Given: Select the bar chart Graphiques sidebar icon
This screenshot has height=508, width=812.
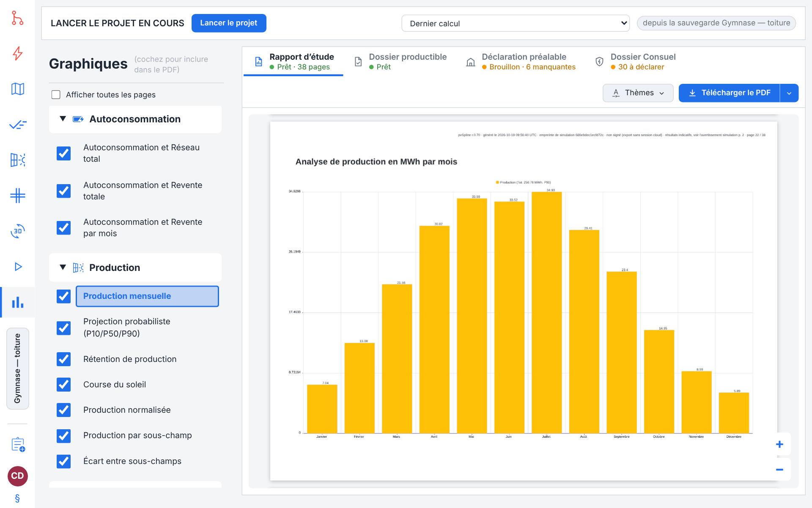Looking at the screenshot, I should 17,302.
